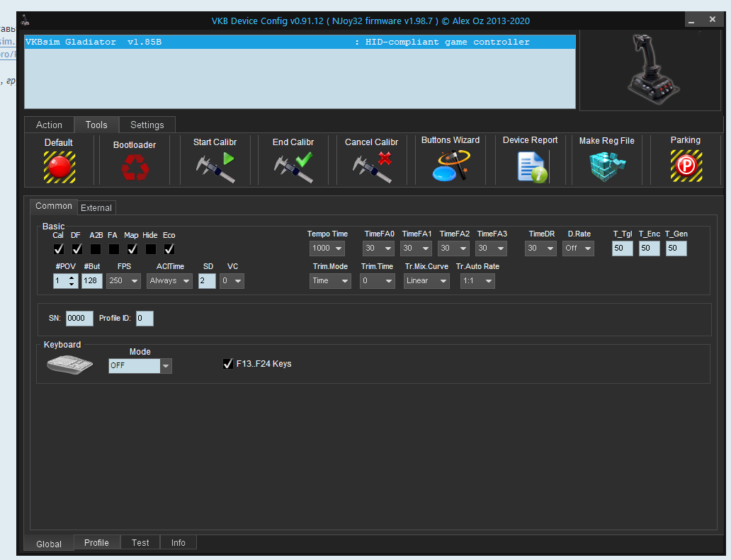
Task: Abort calibration with Cancel Calibr icon
Action: pos(372,167)
